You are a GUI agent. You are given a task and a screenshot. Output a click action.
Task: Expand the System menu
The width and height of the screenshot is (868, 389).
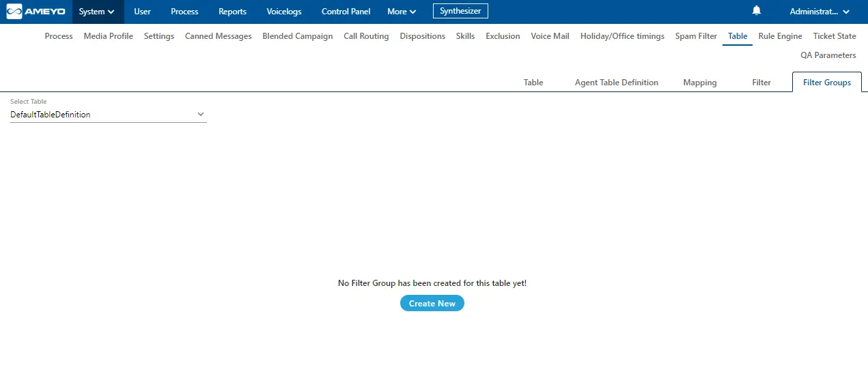click(97, 12)
